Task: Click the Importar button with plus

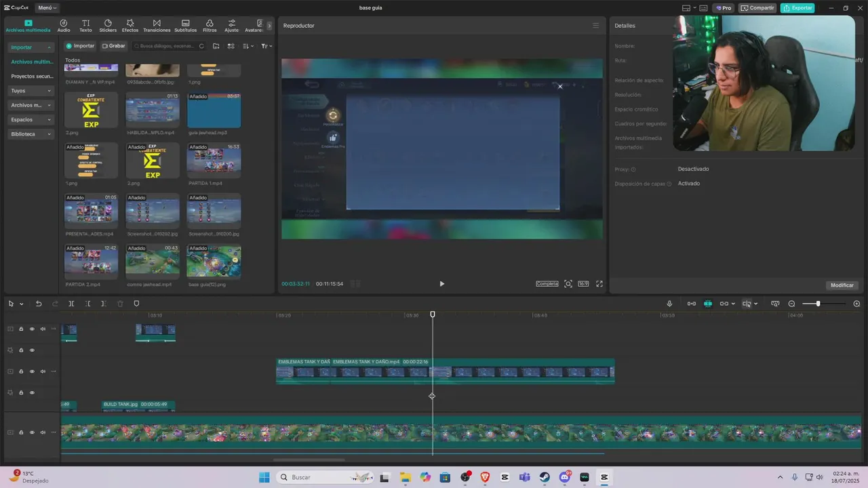Action: 80,46
